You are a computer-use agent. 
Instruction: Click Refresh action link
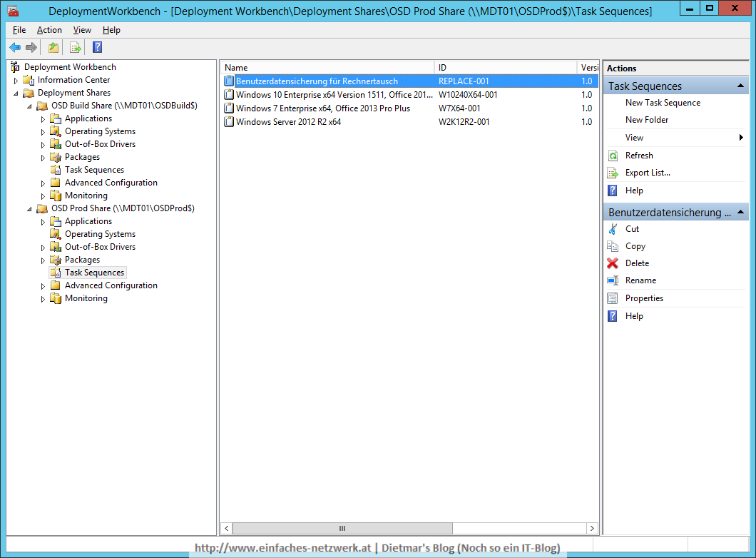point(639,156)
